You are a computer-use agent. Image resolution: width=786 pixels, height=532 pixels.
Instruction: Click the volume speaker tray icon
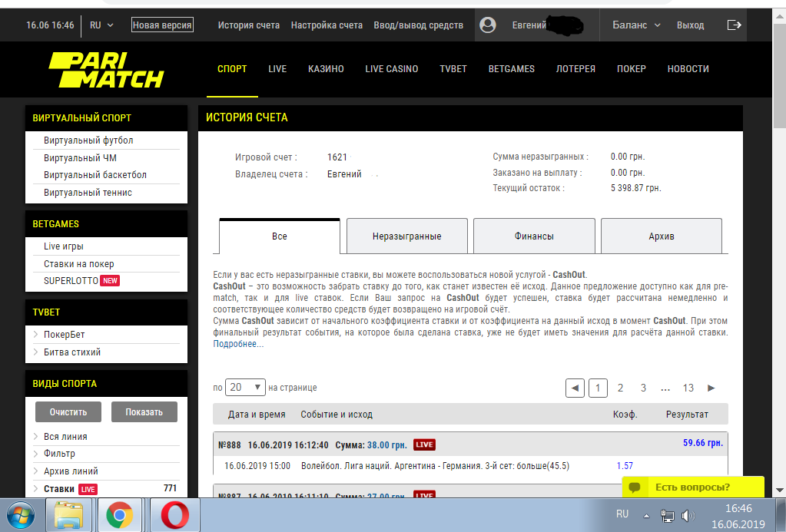click(x=688, y=515)
